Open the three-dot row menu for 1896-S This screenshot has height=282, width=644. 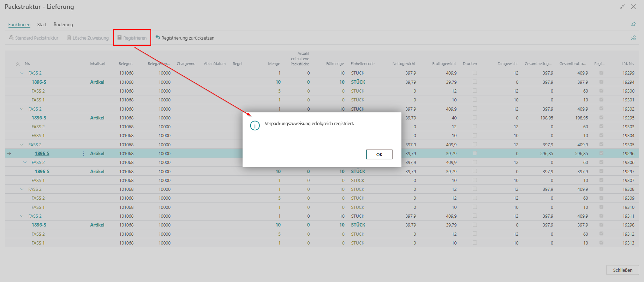tap(83, 153)
